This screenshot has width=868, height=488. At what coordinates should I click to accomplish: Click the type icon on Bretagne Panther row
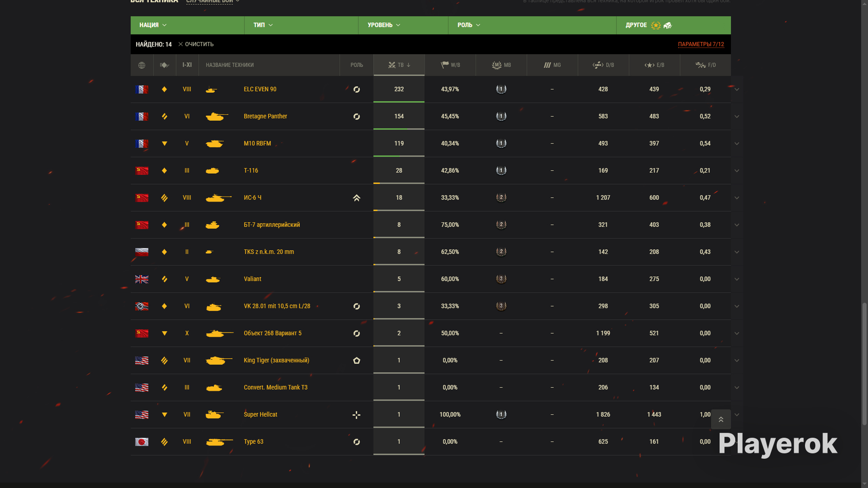pos(165,116)
